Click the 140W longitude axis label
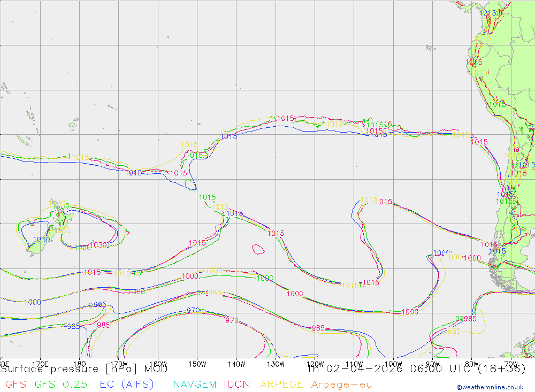Image resolution: width=535 pixels, height=392 pixels. pos(236,364)
